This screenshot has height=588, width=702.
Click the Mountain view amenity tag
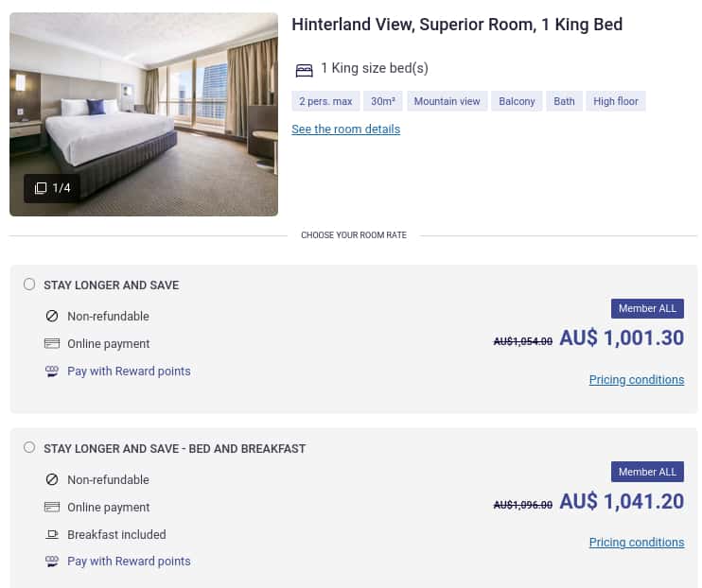(x=447, y=101)
